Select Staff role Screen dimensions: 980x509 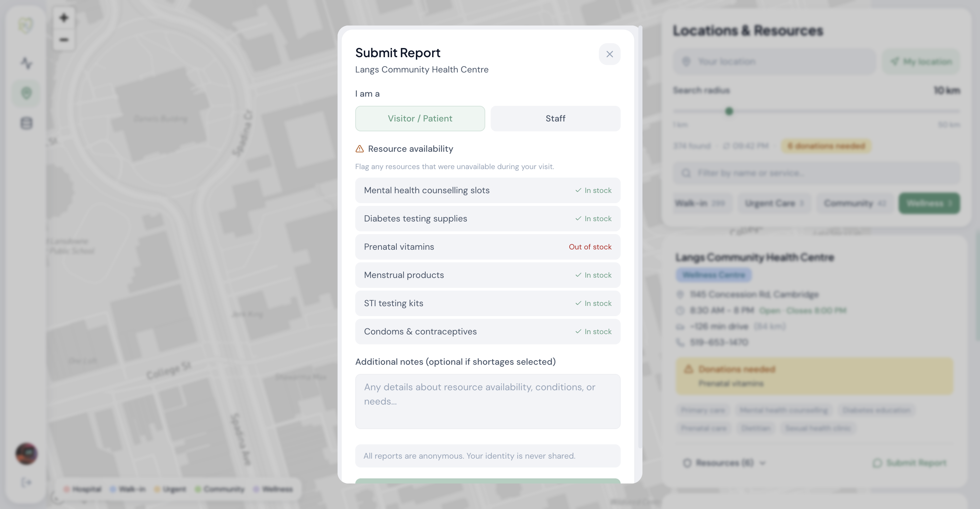point(555,119)
